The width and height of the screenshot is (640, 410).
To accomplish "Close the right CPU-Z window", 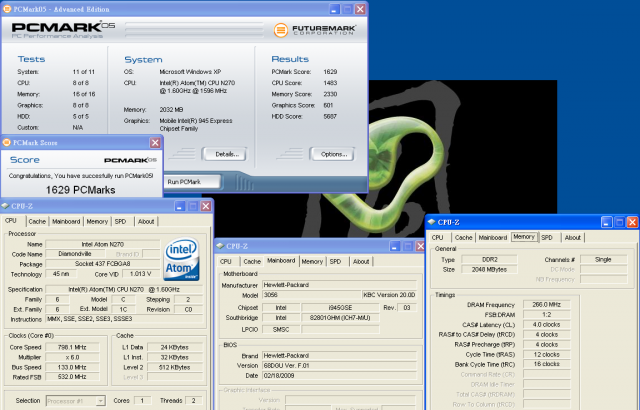I will [x=632, y=222].
